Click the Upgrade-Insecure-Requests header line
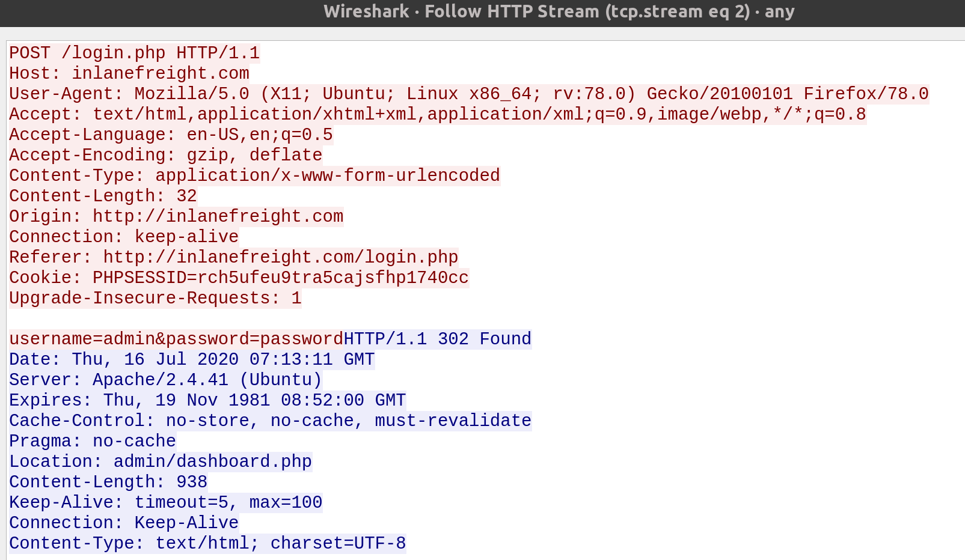This screenshot has width=965, height=560. 155,298
